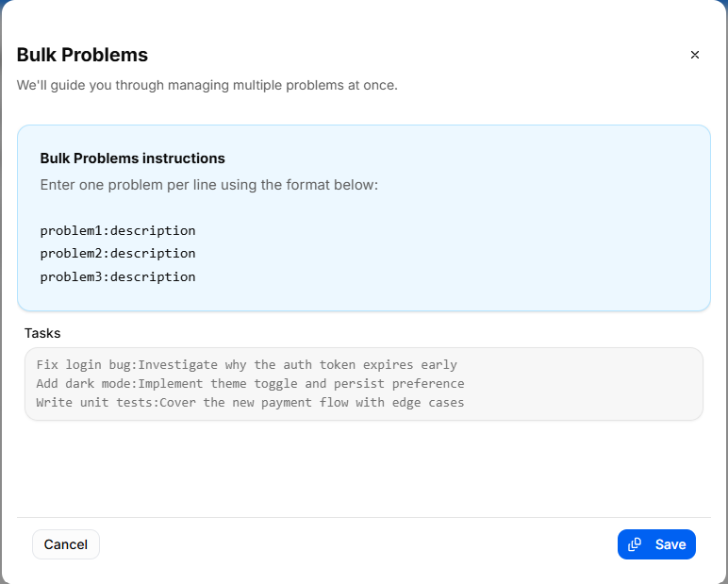Cancel the bulk problems dialog
The width and height of the screenshot is (728, 584).
[x=66, y=544]
